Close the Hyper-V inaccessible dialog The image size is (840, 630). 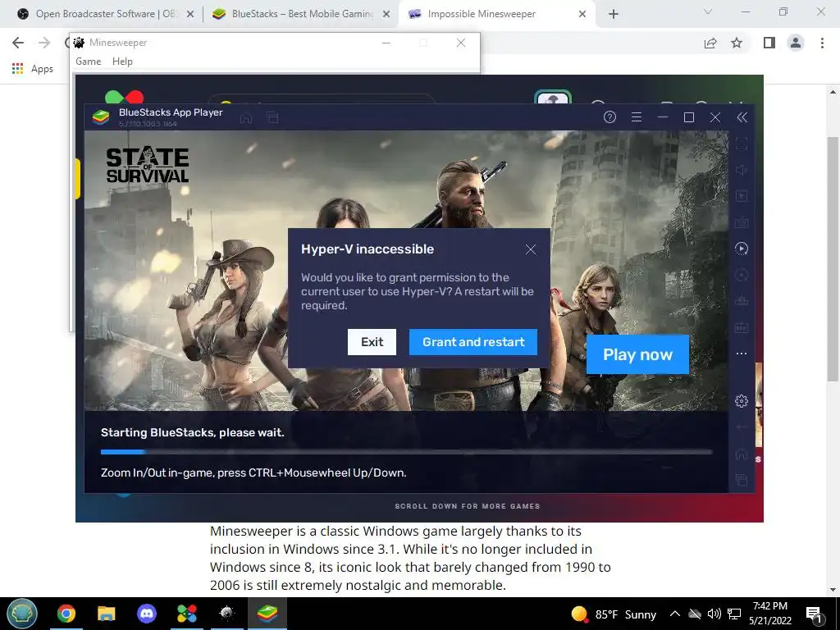coord(531,249)
